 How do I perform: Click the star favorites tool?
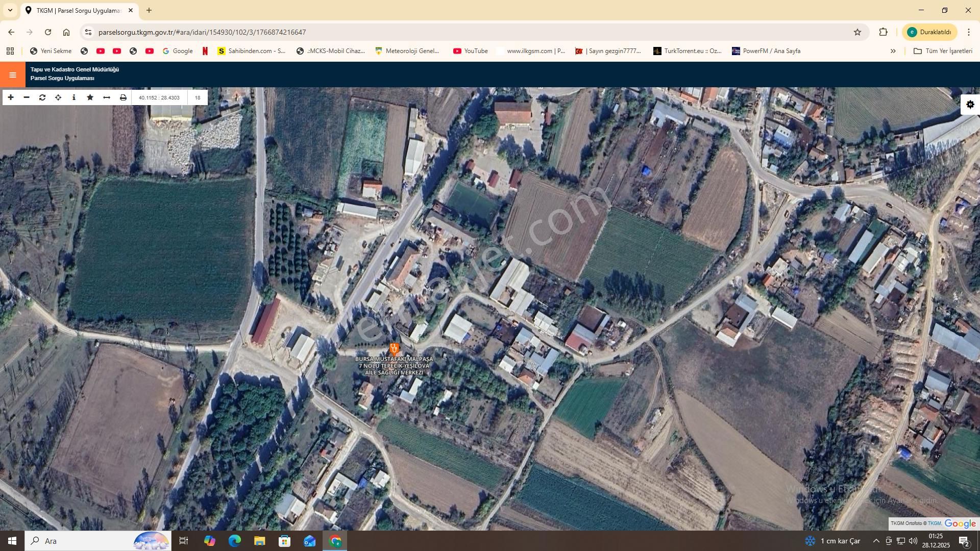90,97
